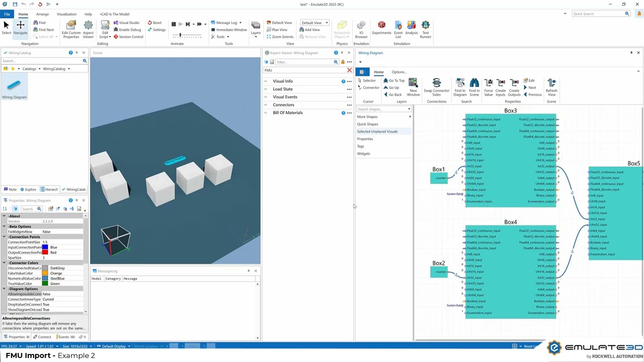The image size is (644, 362).
Task: Expand the Load State section
Action: pos(266,89)
